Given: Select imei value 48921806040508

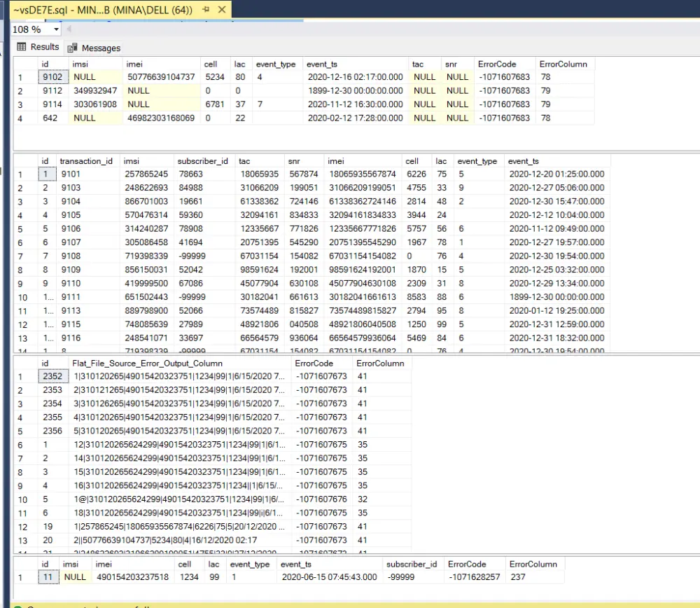Looking at the screenshot, I should coord(363,324).
